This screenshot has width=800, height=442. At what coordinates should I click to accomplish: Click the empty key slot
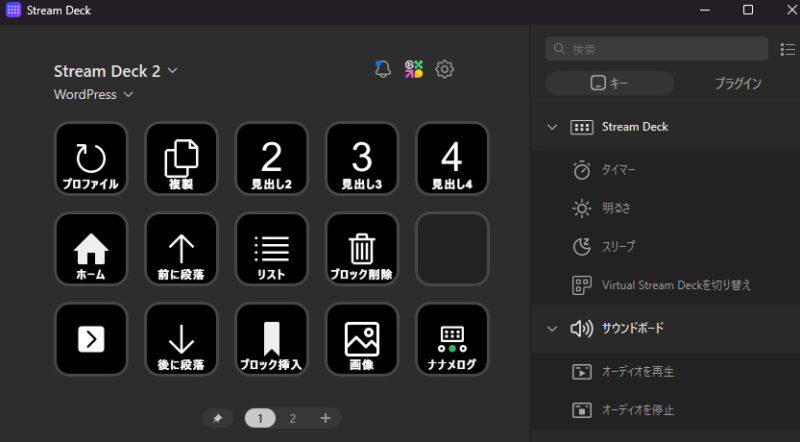[x=452, y=249]
